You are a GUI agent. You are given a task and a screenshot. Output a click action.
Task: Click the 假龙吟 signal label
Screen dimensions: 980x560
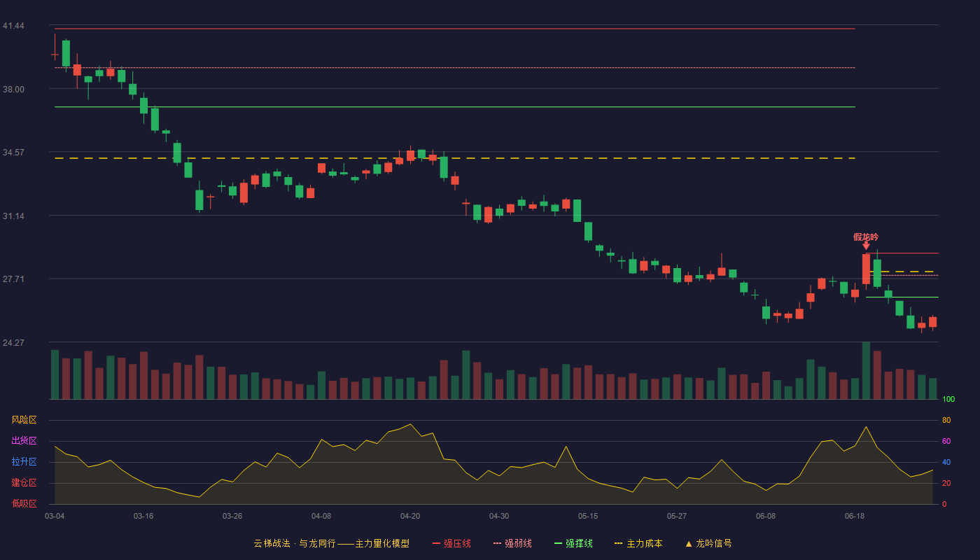click(866, 237)
